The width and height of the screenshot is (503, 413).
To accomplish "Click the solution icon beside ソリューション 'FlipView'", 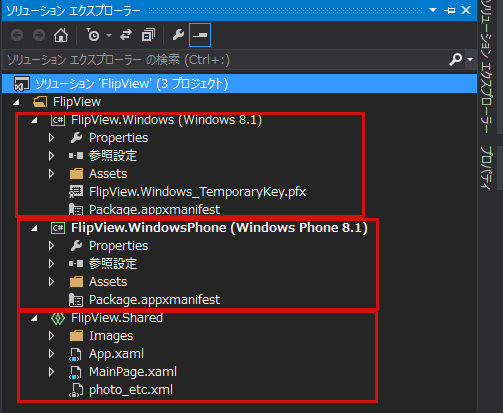I will pos(22,84).
